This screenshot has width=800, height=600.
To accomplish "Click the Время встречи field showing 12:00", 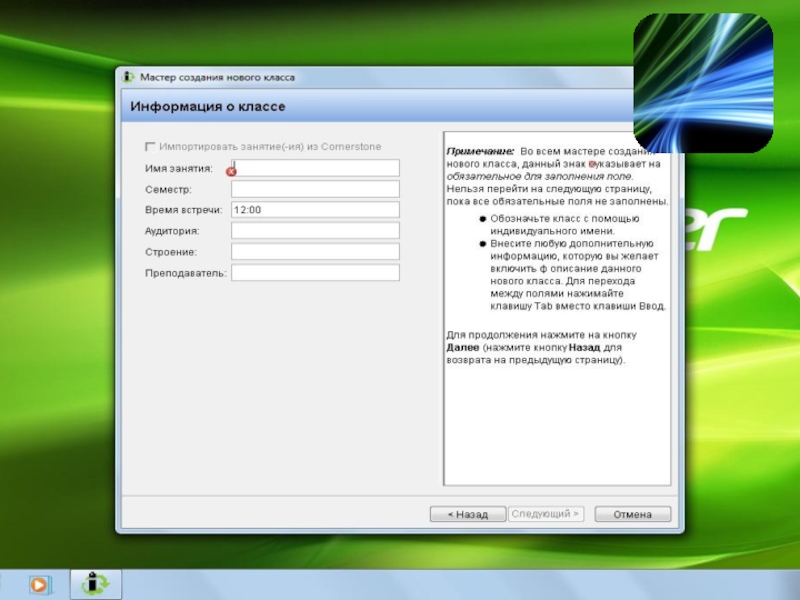I will [x=316, y=210].
